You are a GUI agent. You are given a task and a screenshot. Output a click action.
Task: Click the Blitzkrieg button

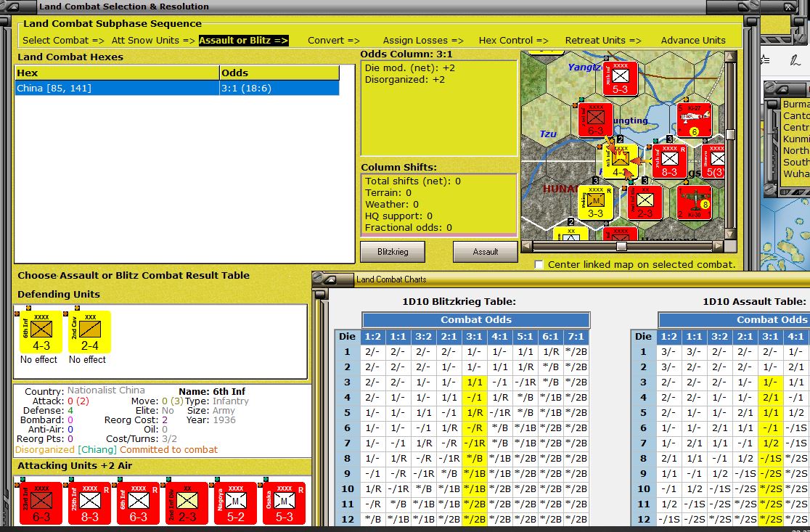[x=393, y=252]
